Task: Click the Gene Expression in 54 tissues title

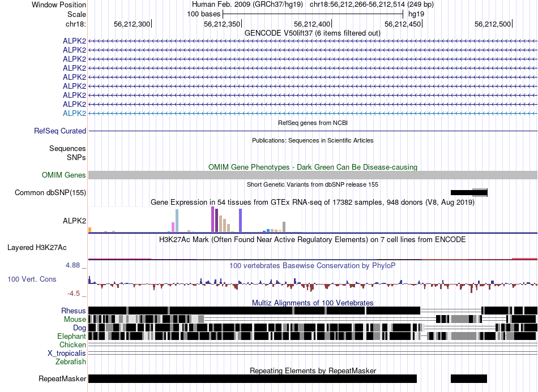Action: click(313, 202)
